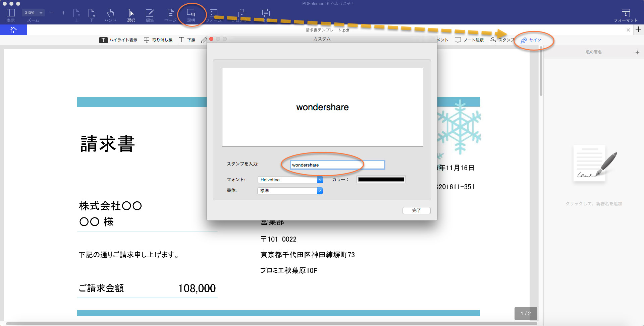This screenshot has width=644, height=326.
Task: Click プロミエ秋葉原10F text
Action: click(x=289, y=270)
